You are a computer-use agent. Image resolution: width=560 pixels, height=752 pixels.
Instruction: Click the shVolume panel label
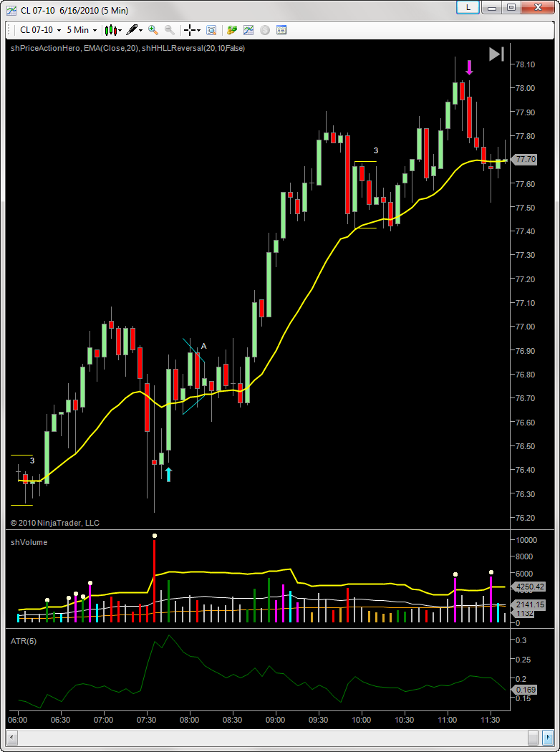[x=29, y=542]
